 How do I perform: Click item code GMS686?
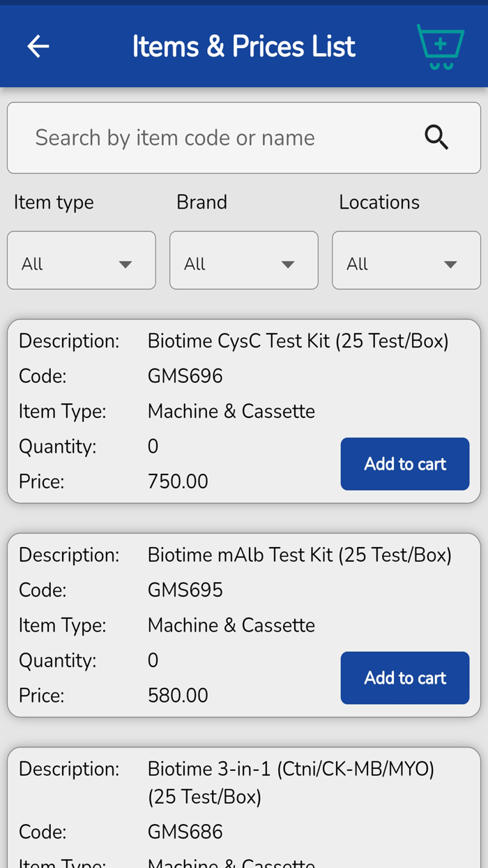[x=185, y=832]
